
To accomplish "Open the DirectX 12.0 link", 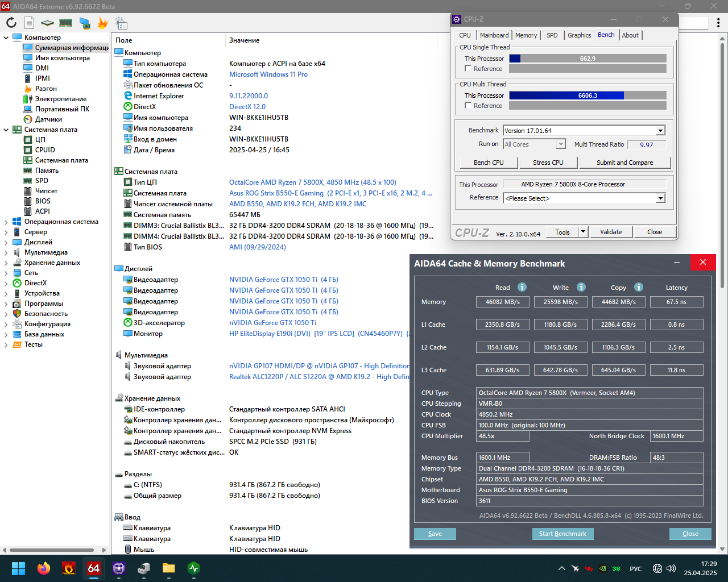I will pyautogui.click(x=247, y=107).
